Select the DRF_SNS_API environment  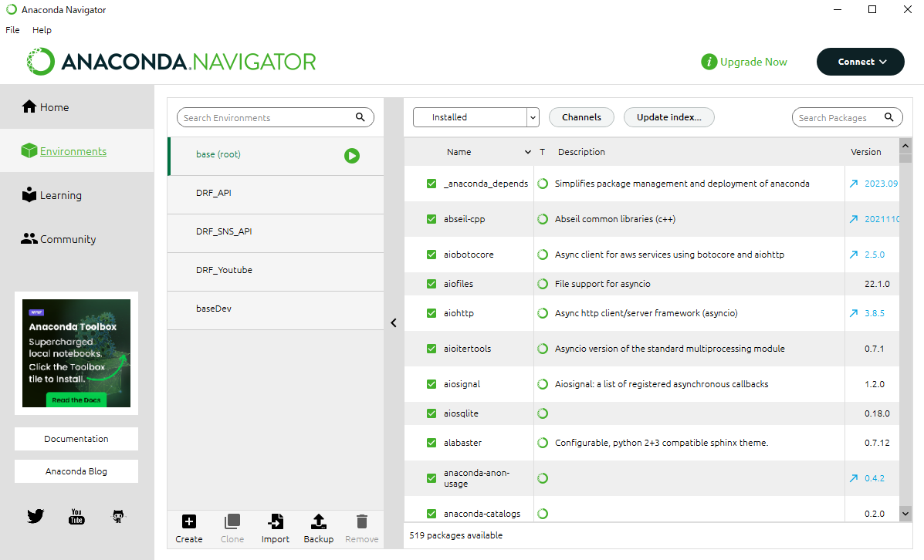(x=276, y=231)
